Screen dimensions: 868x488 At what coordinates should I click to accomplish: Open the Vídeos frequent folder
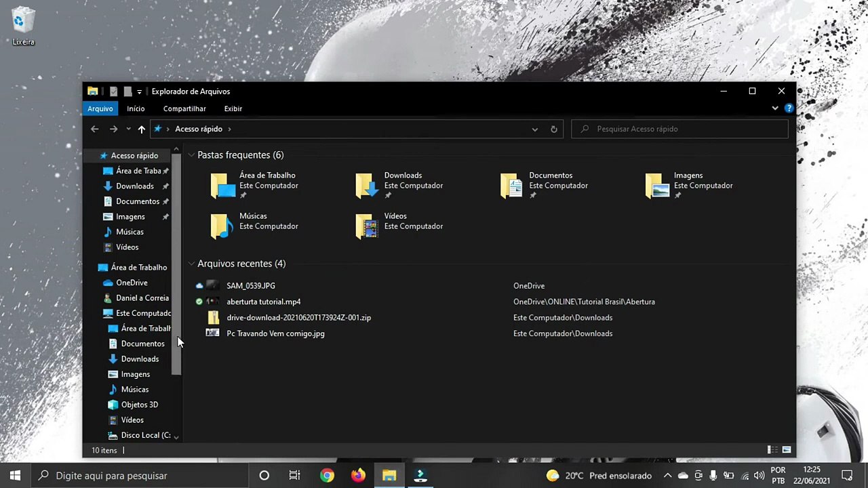(400, 226)
